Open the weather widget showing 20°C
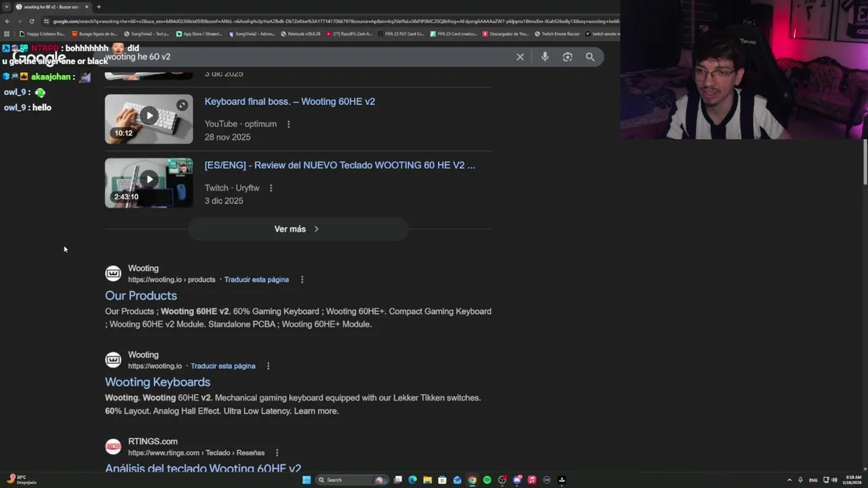 [20, 479]
